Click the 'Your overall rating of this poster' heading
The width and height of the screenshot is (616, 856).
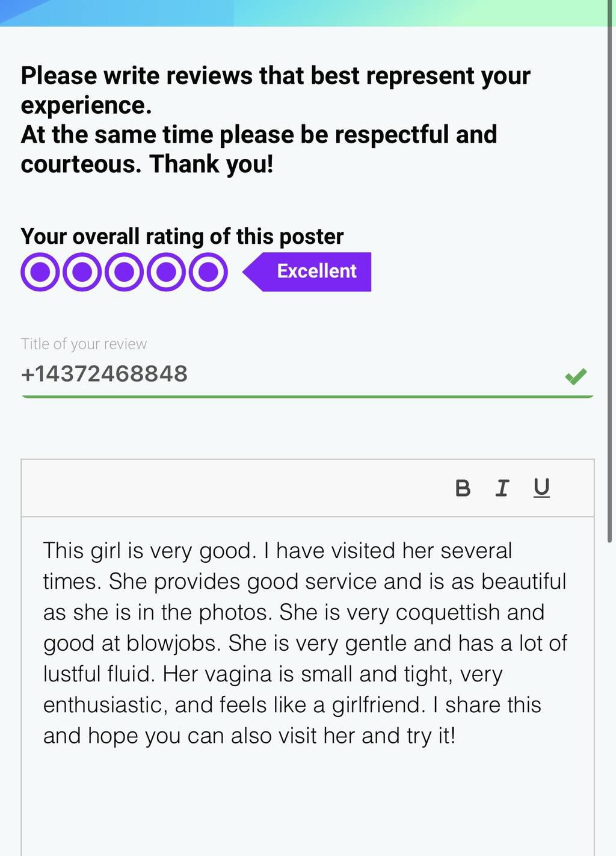tap(182, 237)
